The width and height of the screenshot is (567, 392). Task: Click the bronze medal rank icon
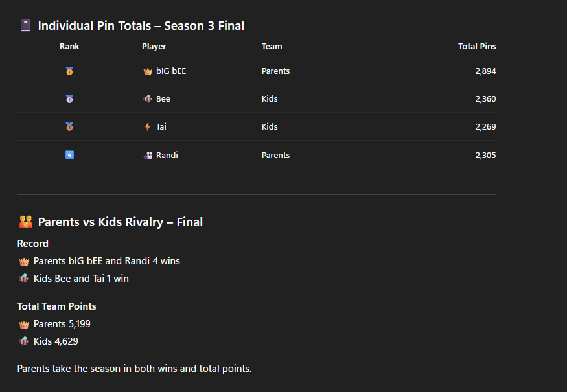point(69,127)
